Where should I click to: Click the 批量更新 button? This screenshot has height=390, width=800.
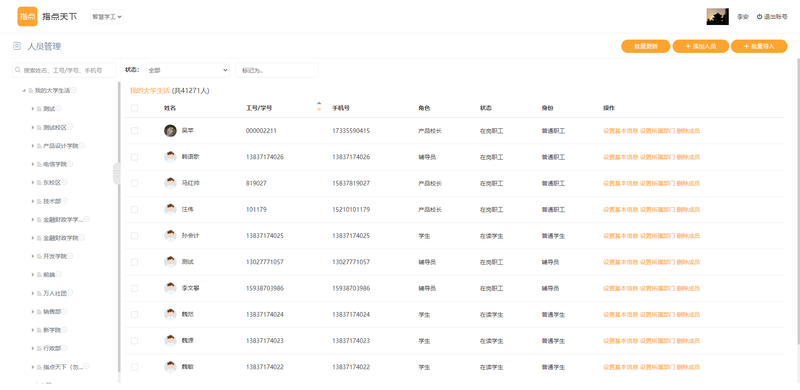tap(645, 46)
